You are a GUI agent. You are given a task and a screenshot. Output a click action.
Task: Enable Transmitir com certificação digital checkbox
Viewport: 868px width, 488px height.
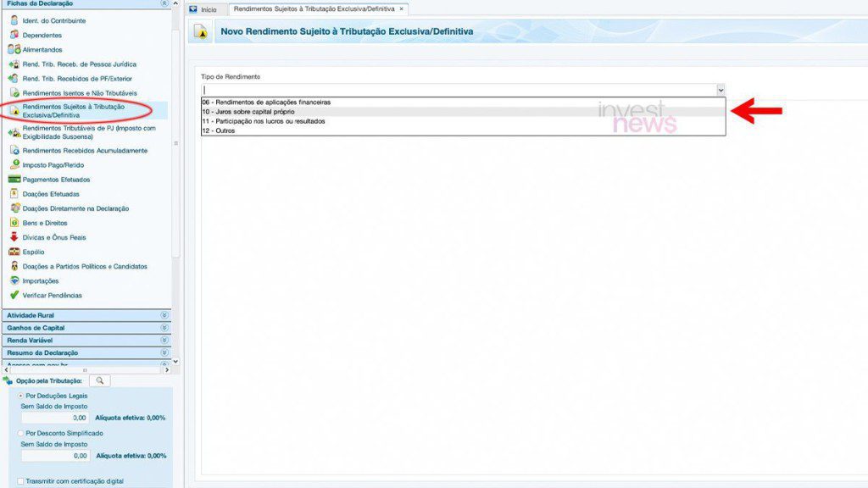(20, 481)
